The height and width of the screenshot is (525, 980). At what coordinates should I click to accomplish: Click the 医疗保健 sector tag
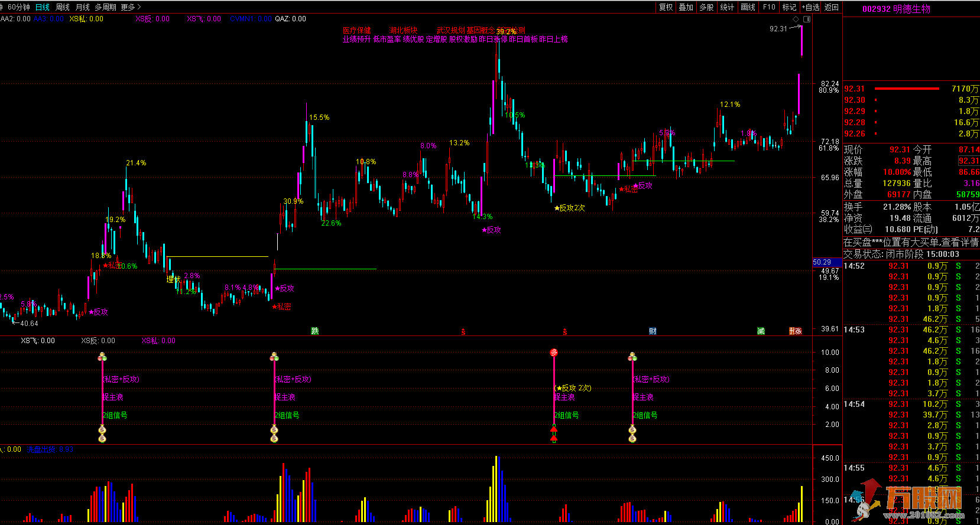tap(357, 31)
